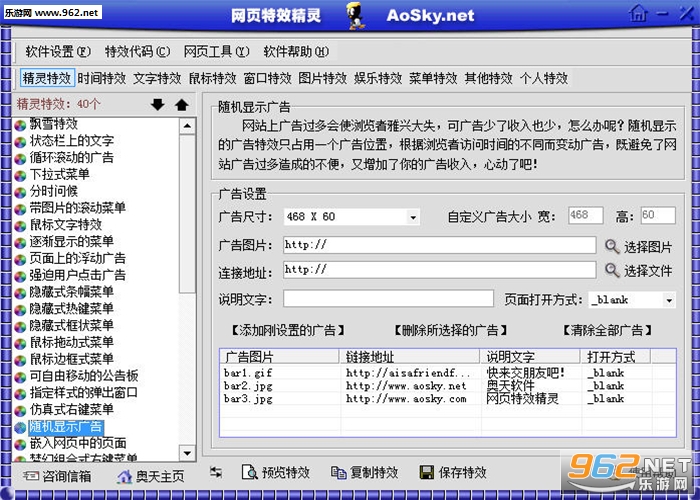Click 【清除全部广告】 button
The image size is (700, 500).
pyautogui.click(x=607, y=330)
